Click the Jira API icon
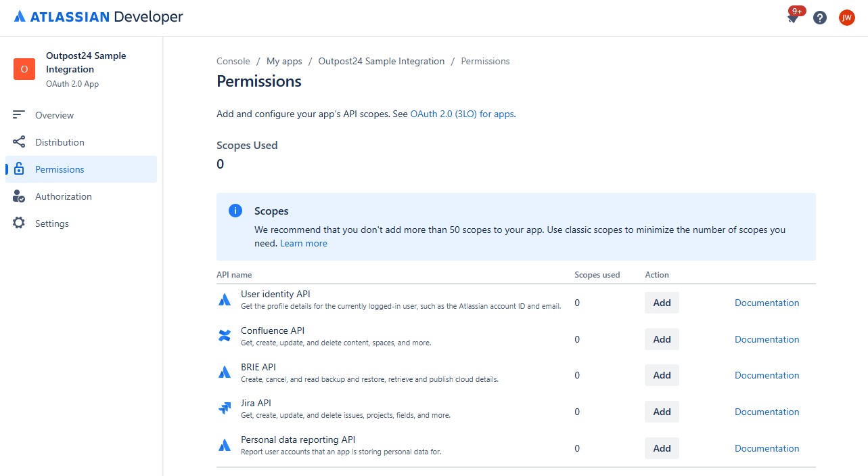The image size is (868, 476). point(225,408)
